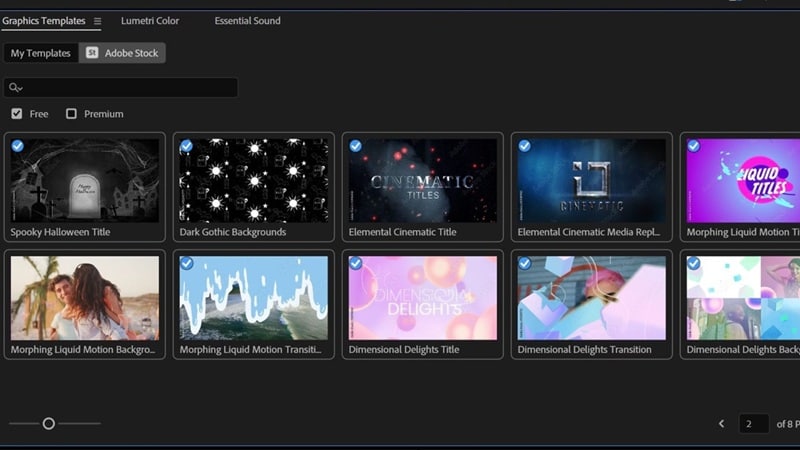
Task: Toggle checkmark on Dimensional Delights Transition card
Action: (524, 263)
